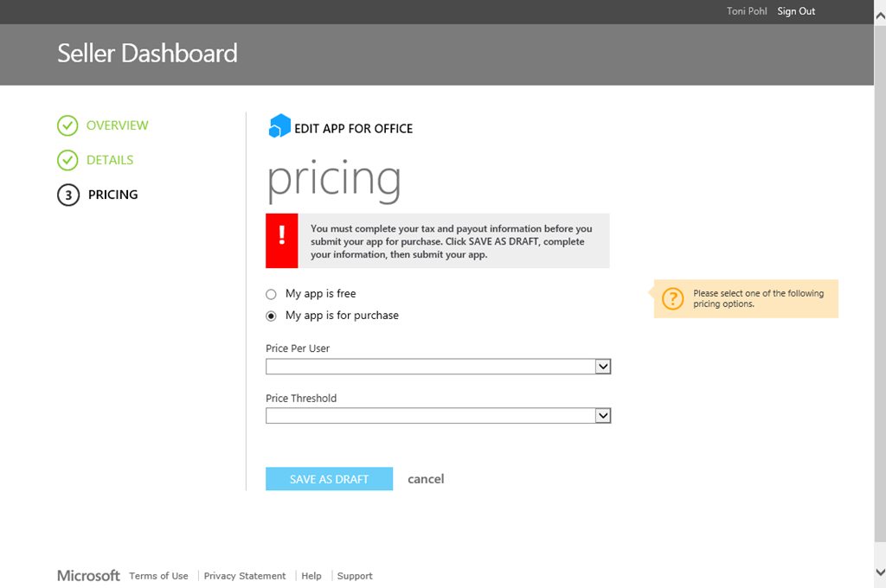Click the orange question mark help icon
Image resolution: width=886 pixels, height=588 pixels.
coord(672,298)
